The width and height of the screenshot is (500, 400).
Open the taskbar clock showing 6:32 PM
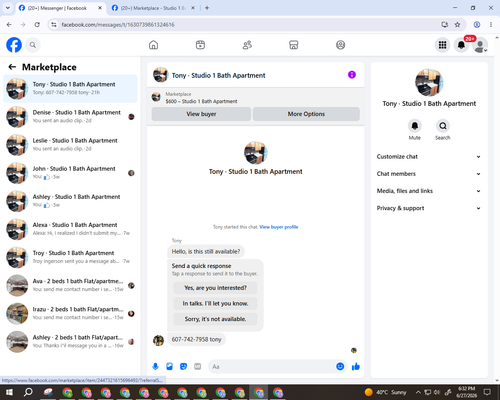(466, 392)
